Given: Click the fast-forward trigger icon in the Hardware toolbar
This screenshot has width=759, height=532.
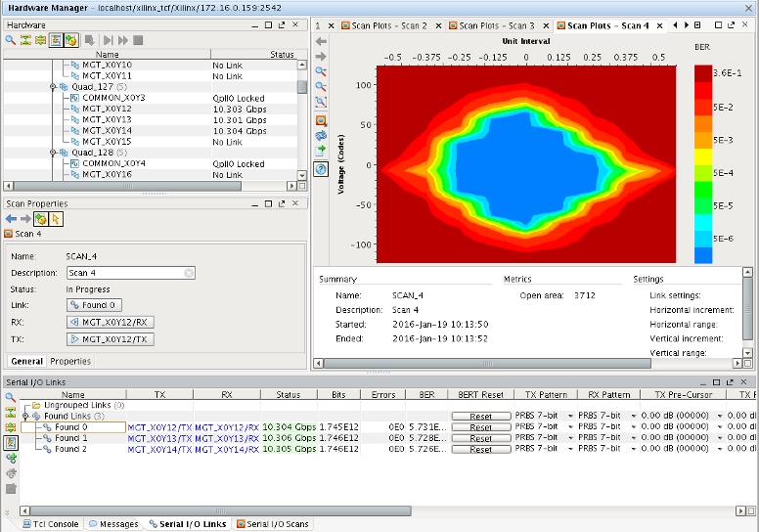Looking at the screenshot, I should pos(123,40).
